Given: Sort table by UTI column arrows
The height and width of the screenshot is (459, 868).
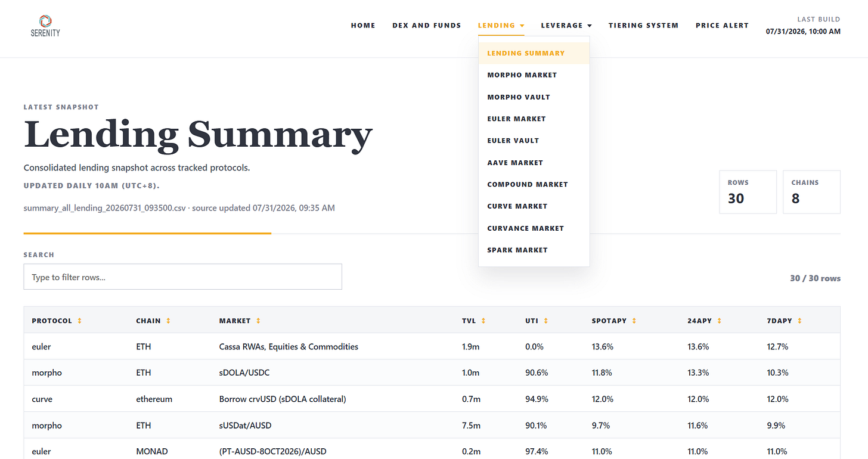Looking at the screenshot, I should pos(545,321).
